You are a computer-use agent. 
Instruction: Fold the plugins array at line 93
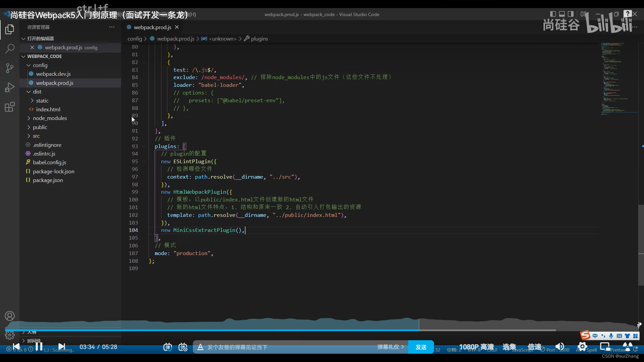point(144,146)
